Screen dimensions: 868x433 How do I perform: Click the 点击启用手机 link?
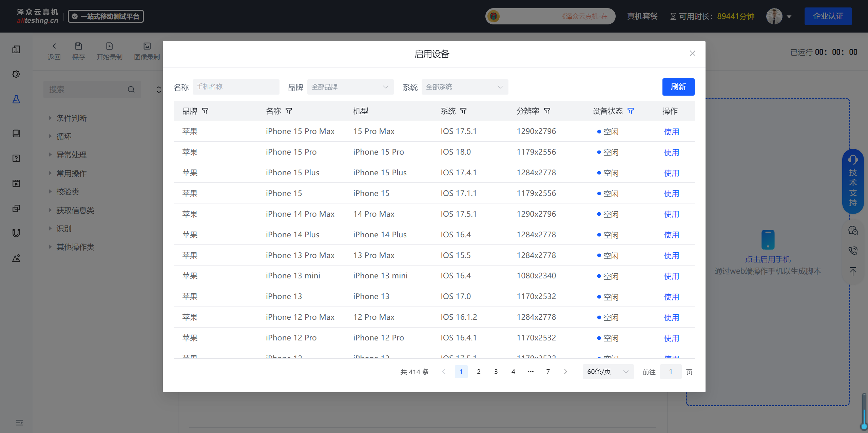768,259
